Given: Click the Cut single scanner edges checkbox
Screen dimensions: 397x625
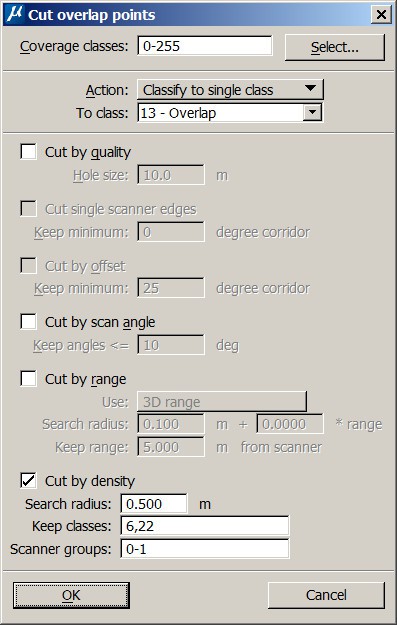Looking at the screenshot, I should click(28, 209).
